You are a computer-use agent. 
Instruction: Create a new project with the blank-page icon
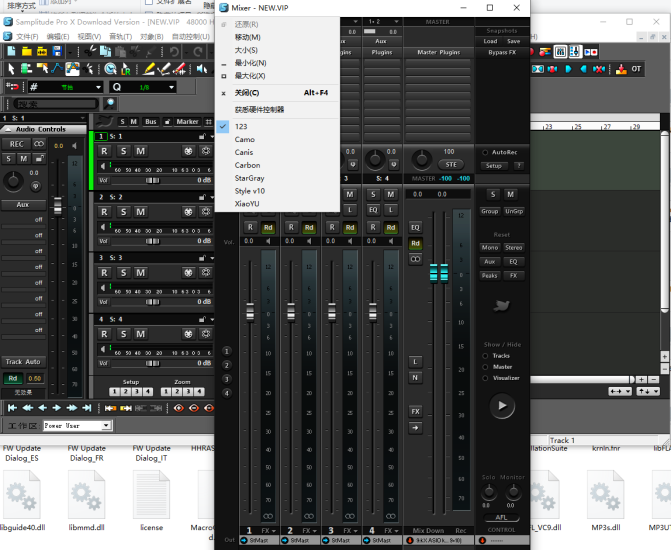[x=11, y=52]
